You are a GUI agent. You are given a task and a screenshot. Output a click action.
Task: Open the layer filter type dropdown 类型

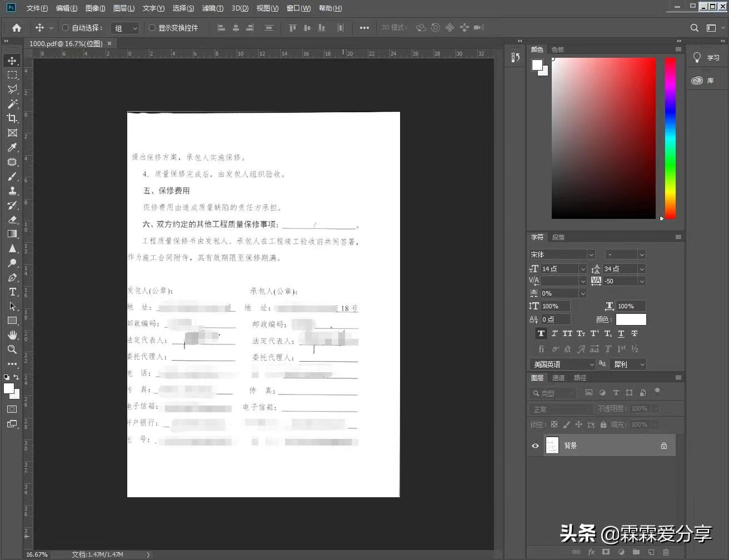pyautogui.click(x=553, y=393)
